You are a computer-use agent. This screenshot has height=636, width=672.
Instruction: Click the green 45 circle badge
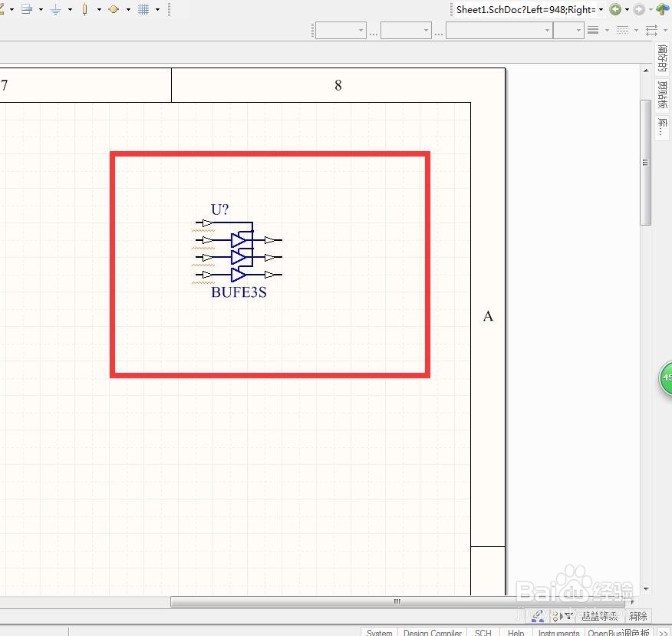[666, 377]
